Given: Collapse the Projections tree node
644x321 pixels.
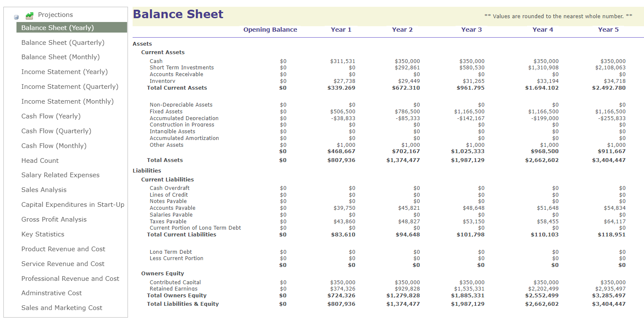Looking at the screenshot, I should tap(16, 17).
